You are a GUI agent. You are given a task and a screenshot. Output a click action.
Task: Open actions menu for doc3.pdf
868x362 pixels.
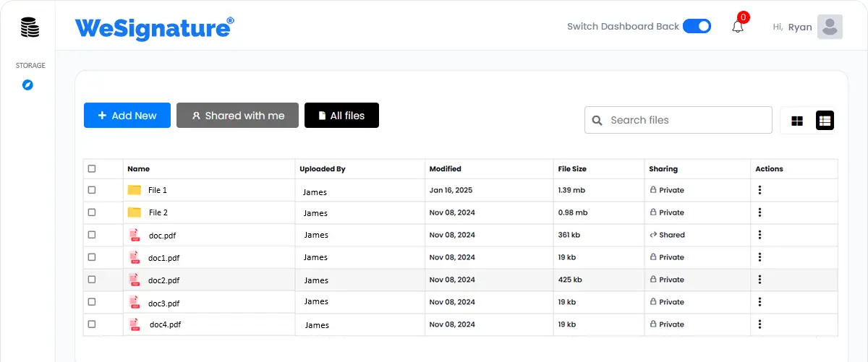point(759,302)
